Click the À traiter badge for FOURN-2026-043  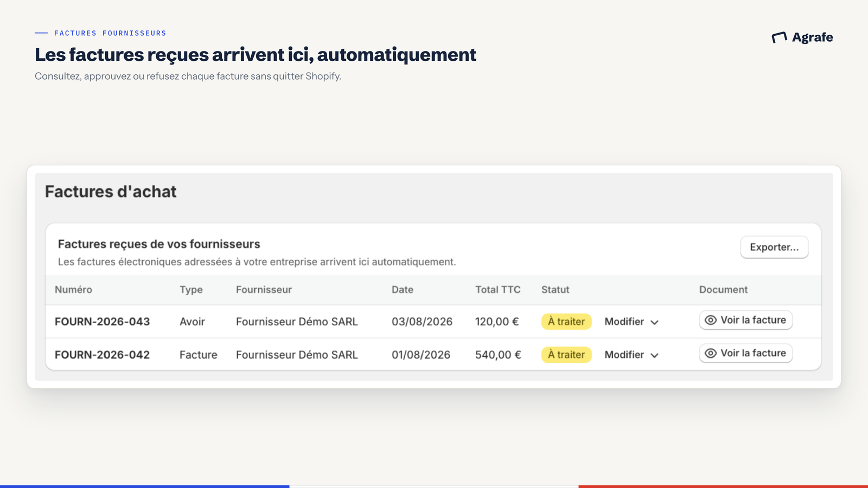coord(566,322)
